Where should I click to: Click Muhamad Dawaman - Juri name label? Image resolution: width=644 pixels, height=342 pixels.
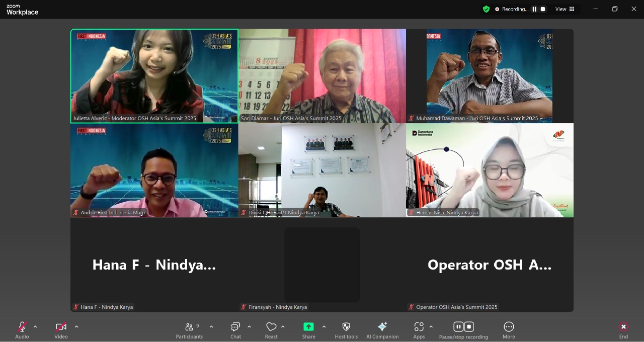click(477, 119)
